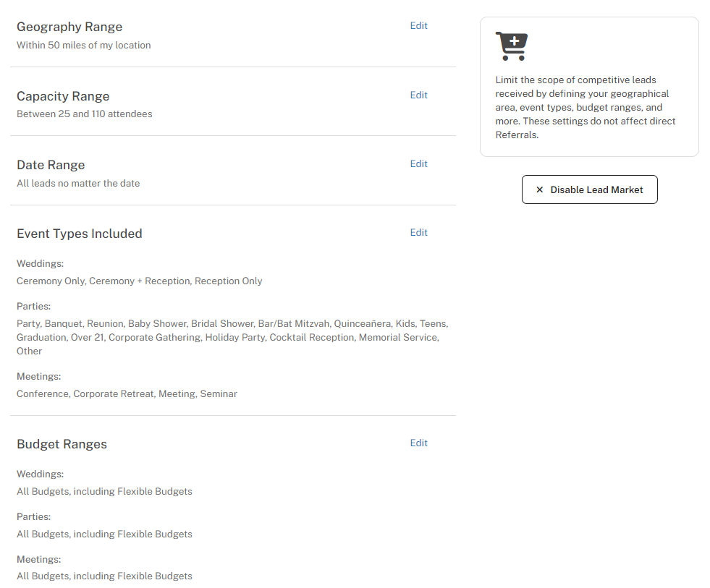Select the Geography Range heading
This screenshot has width=710, height=588.
point(69,27)
